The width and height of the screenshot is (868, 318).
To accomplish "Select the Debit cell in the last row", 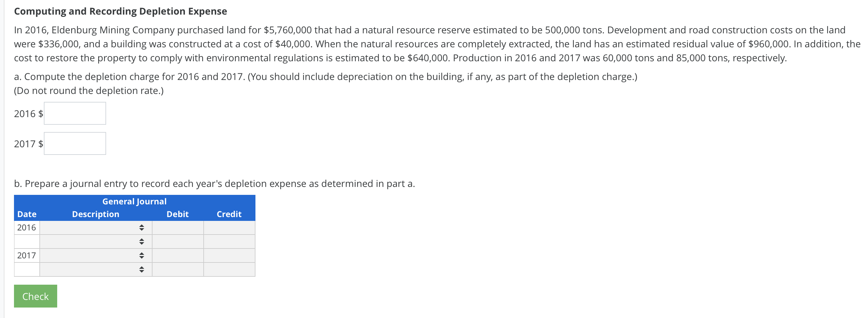I will pos(178,269).
